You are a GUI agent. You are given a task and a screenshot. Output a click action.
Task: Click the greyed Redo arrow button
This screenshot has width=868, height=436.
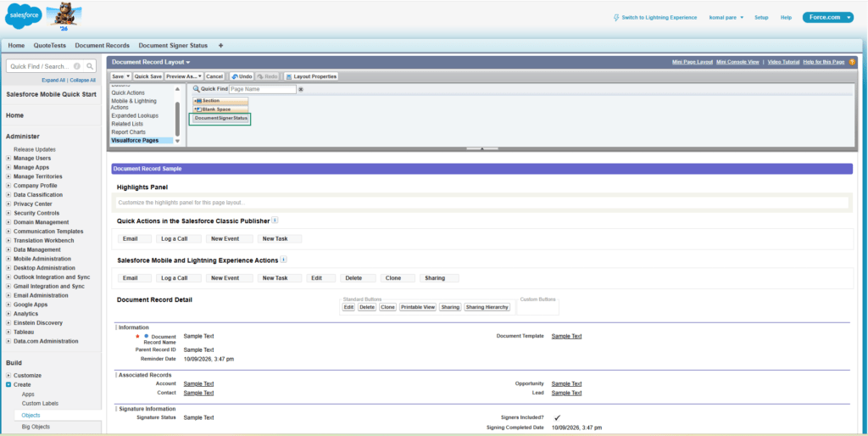[x=267, y=76]
